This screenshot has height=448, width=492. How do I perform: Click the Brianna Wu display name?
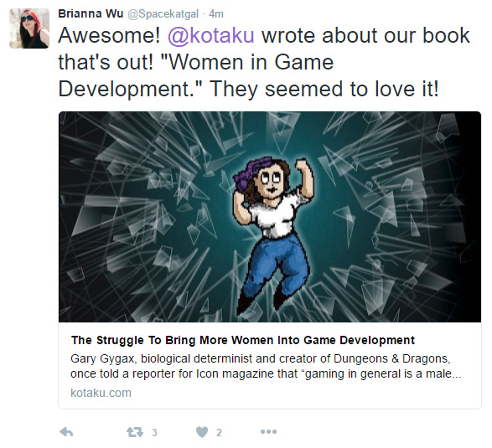tap(91, 13)
